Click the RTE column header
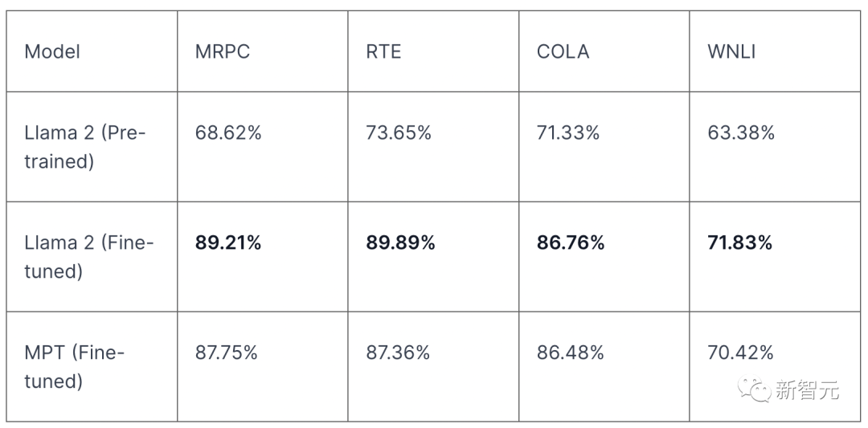 coord(383,51)
